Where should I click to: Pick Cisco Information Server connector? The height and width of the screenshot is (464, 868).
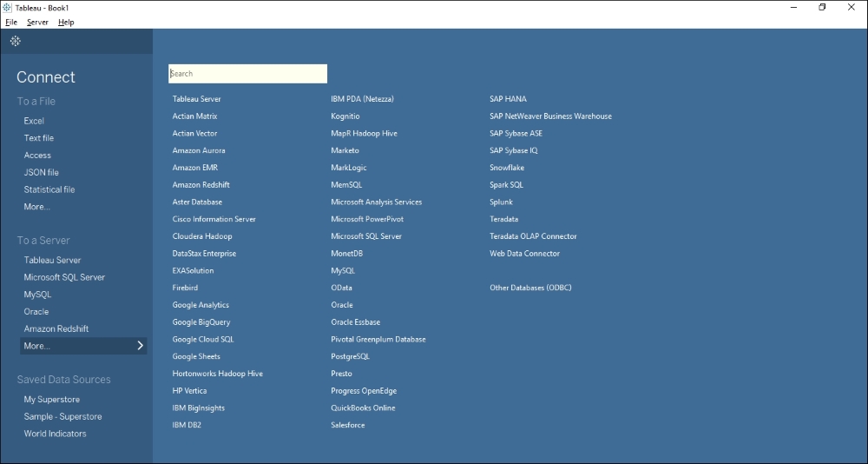214,219
